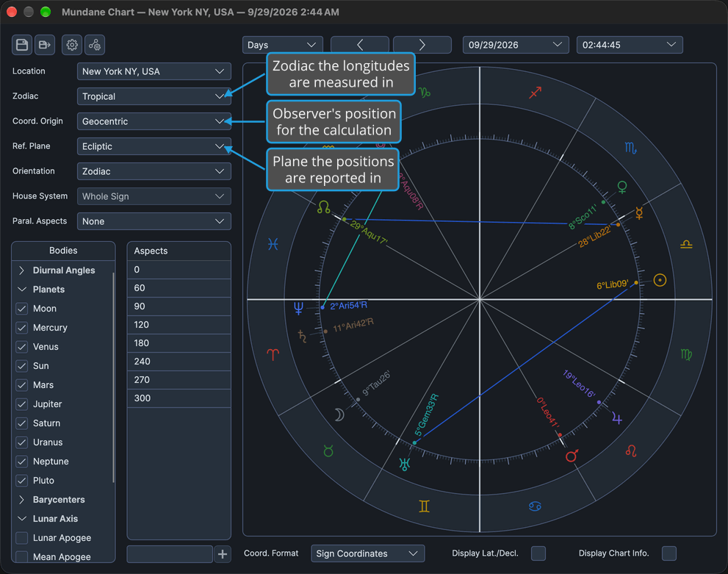Collapse the Lunar Axis group
This screenshot has width=728, height=574.
point(21,519)
